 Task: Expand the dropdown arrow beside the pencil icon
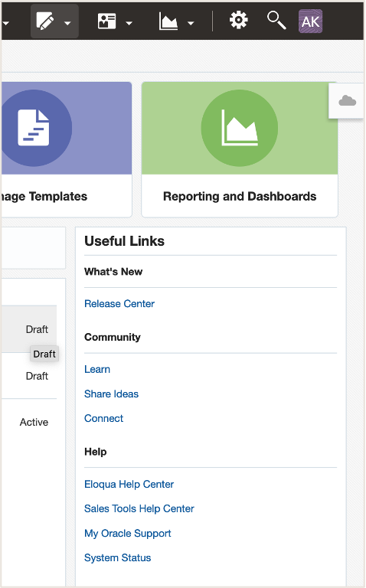(67, 23)
